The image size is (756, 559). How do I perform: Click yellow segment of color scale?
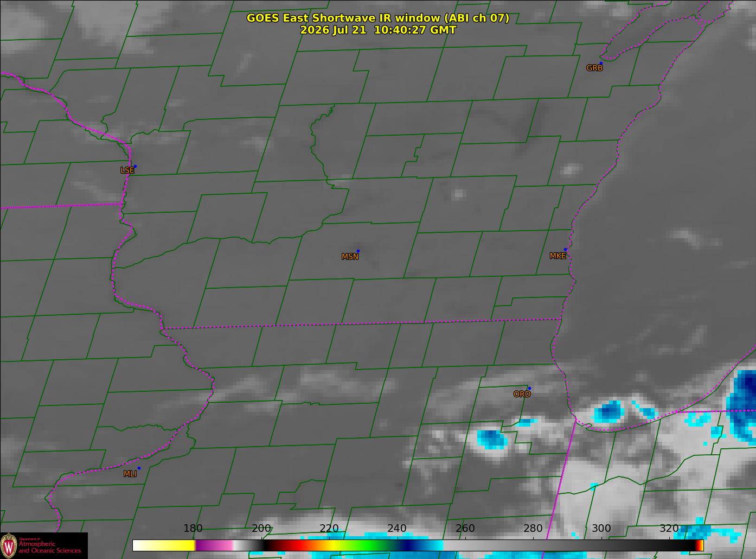[164, 545]
